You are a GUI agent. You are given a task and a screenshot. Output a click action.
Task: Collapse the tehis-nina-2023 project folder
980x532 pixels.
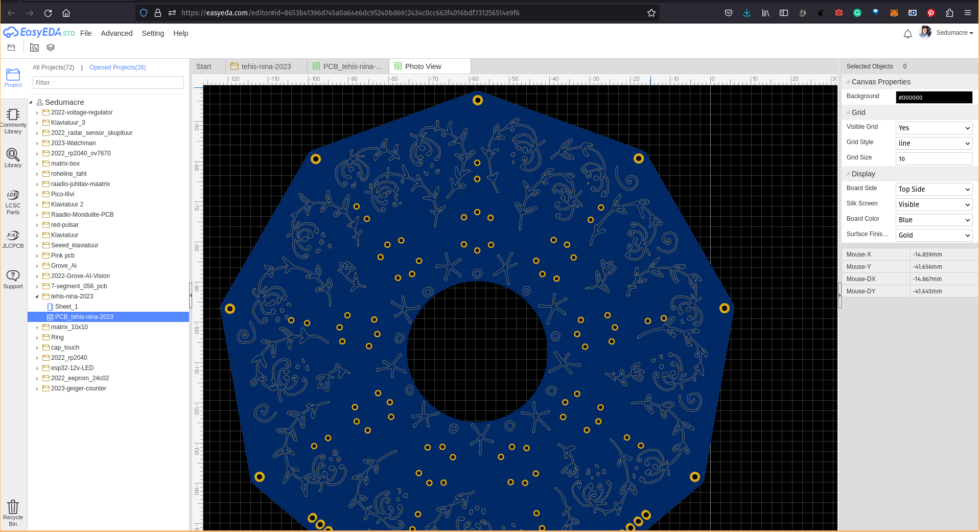pyautogui.click(x=37, y=296)
